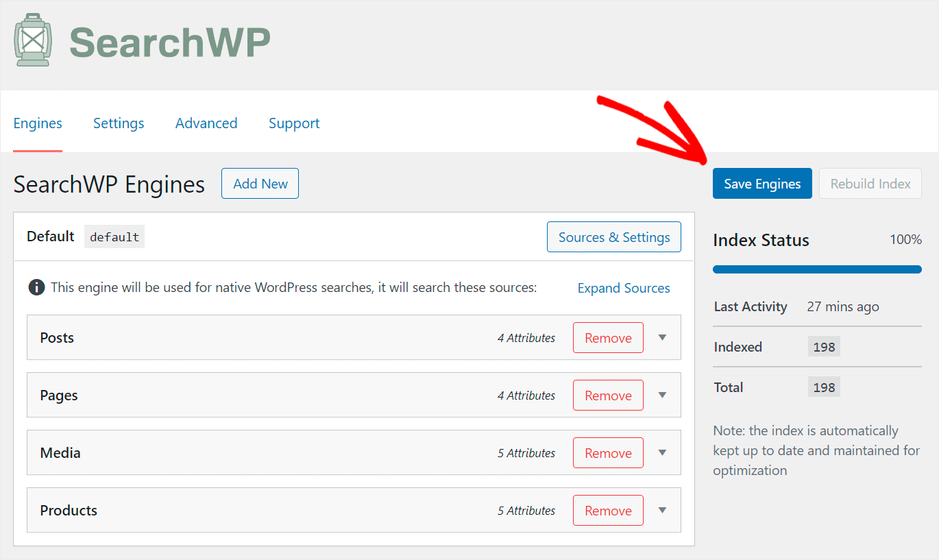Remove the Products source
The image size is (939, 560).
pyautogui.click(x=608, y=511)
